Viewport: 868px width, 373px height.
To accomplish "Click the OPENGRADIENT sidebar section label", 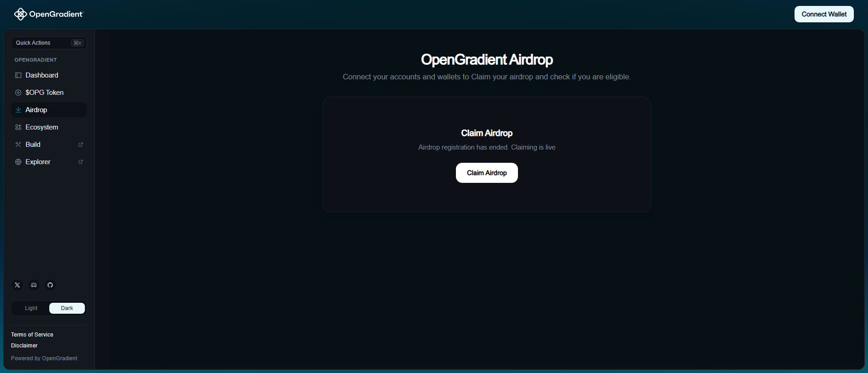I will (x=36, y=60).
